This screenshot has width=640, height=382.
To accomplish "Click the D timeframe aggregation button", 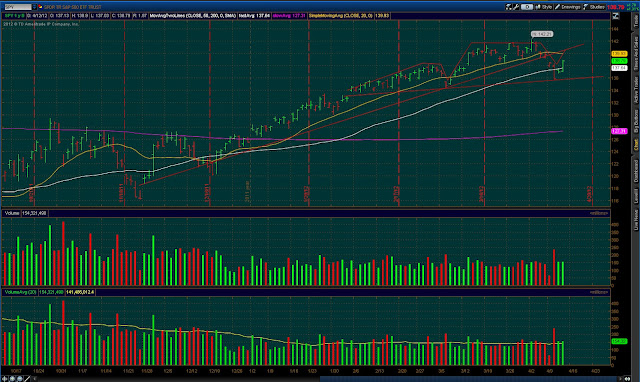I will coord(527,7).
